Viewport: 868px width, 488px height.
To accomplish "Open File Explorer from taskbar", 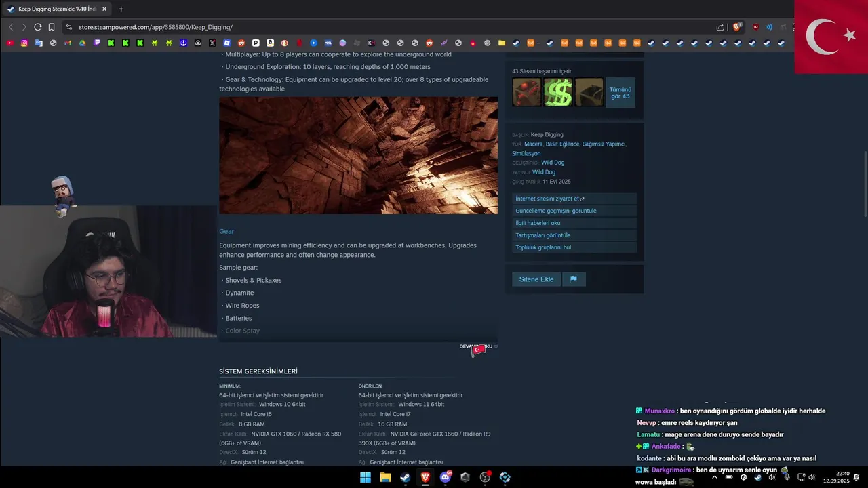I will tap(385, 477).
